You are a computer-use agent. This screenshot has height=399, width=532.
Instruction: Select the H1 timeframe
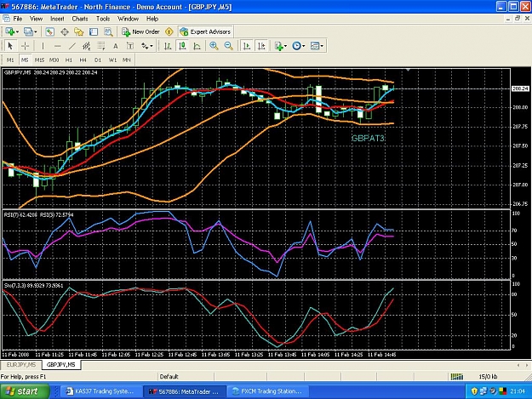[69, 60]
